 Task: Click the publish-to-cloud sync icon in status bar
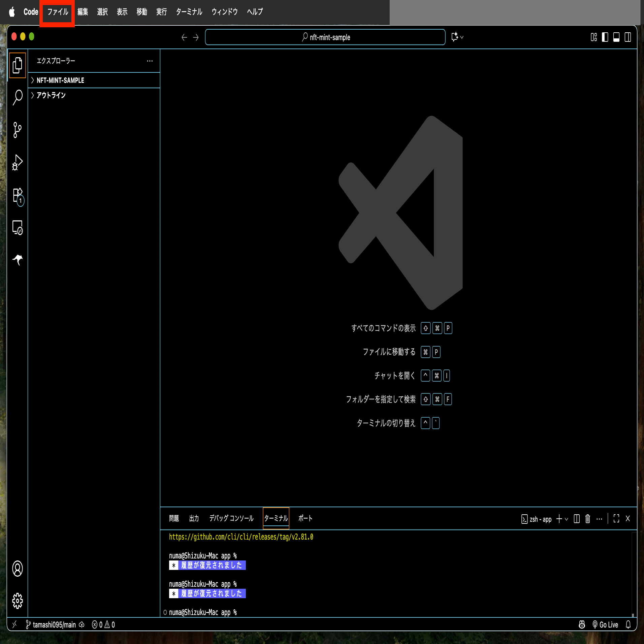click(x=82, y=625)
